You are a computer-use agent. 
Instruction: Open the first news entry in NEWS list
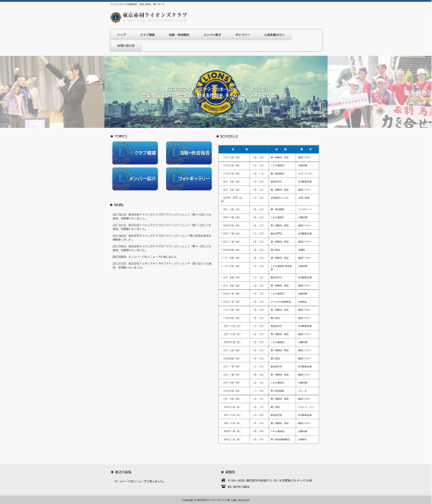coord(161,216)
